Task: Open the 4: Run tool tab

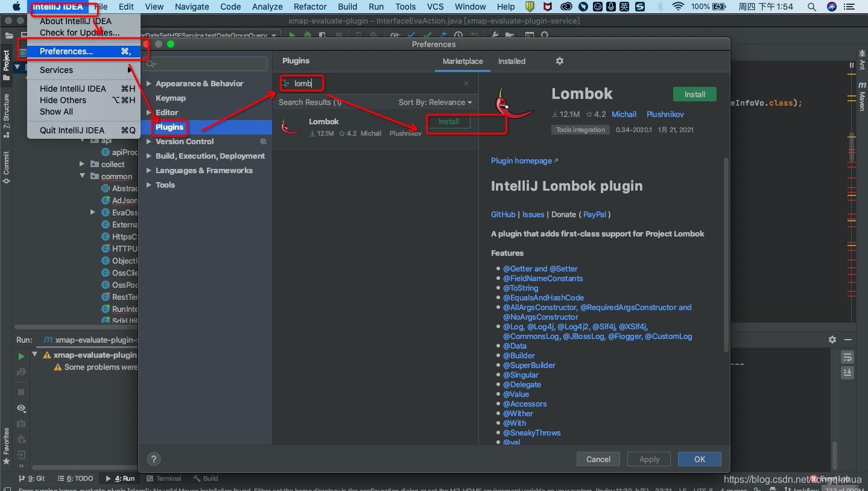Action: point(120,478)
